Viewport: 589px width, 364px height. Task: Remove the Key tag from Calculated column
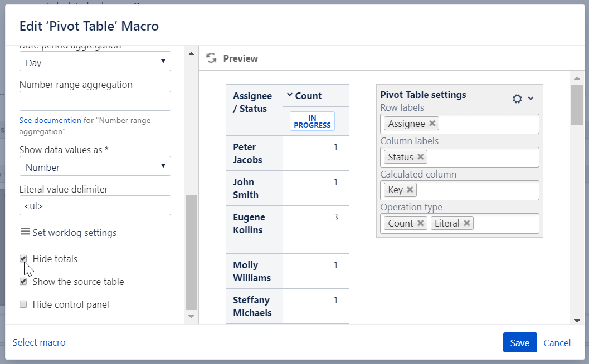pyautogui.click(x=410, y=190)
